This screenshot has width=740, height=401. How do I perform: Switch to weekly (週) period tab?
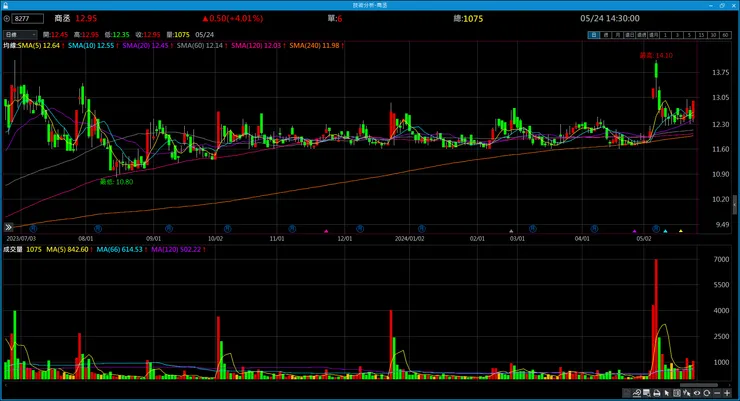(605, 35)
